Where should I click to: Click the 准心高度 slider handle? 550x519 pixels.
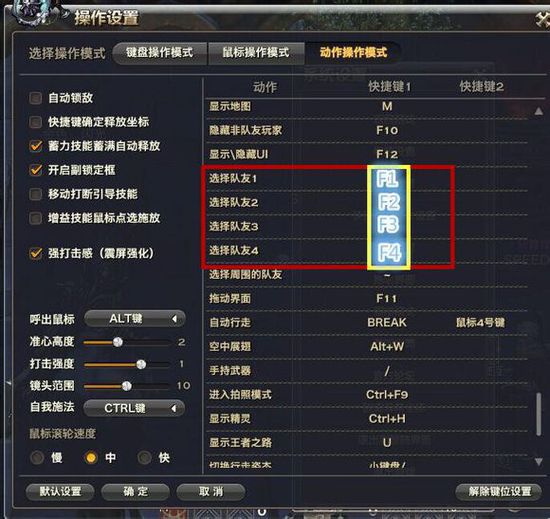(x=118, y=342)
